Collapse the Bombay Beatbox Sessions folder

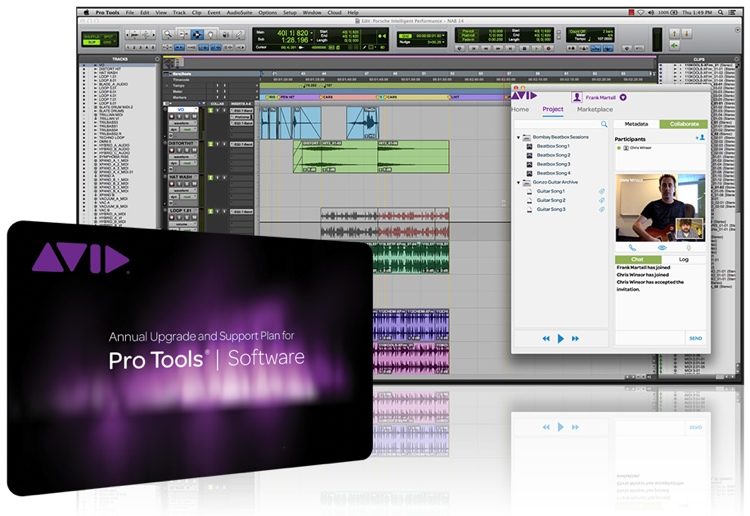click(518, 137)
